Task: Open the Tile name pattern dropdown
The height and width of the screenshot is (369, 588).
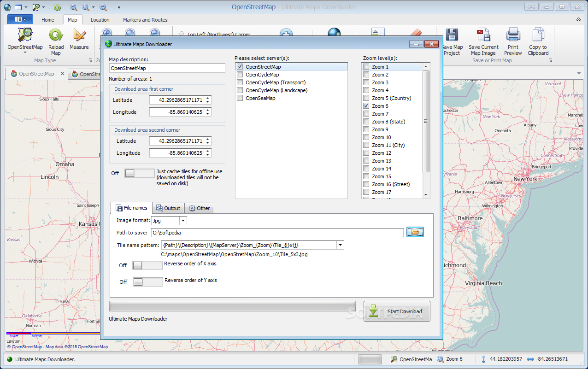Action: point(341,245)
